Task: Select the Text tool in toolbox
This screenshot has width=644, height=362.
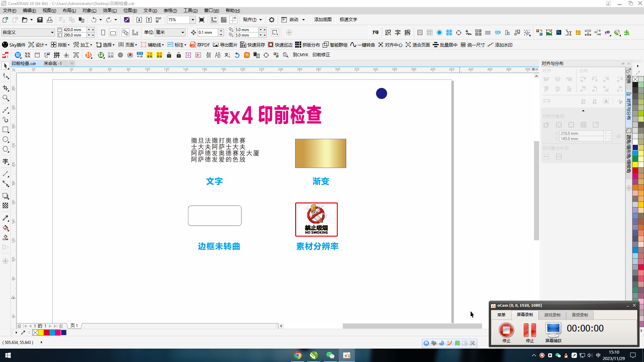Action: [x=5, y=162]
